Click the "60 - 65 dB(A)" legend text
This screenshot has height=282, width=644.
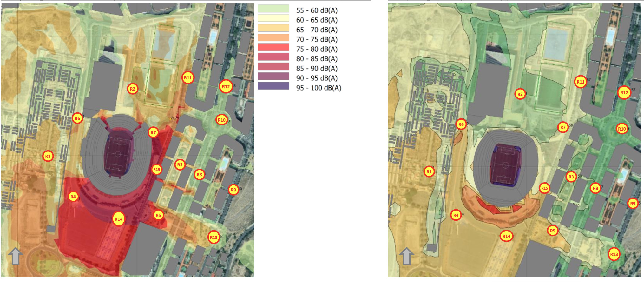317,20
